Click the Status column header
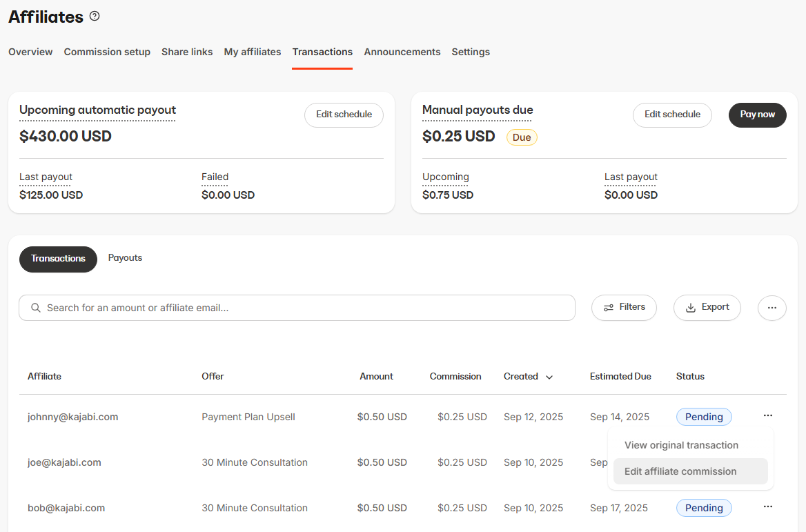This screenshot has width=806, height=532. [x=690, y=376]
